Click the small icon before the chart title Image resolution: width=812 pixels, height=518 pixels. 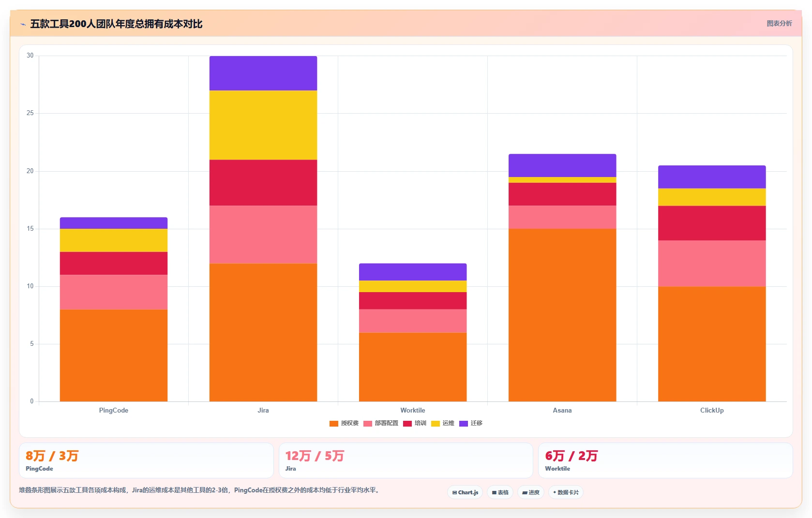23,24
